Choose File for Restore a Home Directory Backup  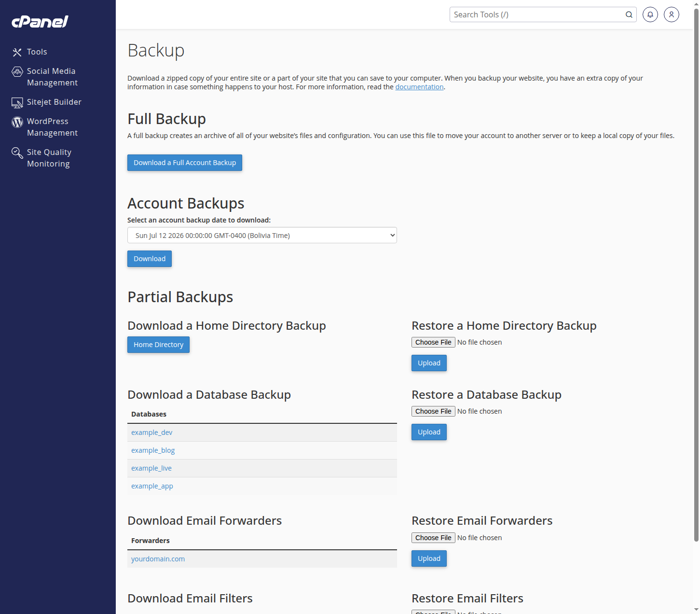433,342
